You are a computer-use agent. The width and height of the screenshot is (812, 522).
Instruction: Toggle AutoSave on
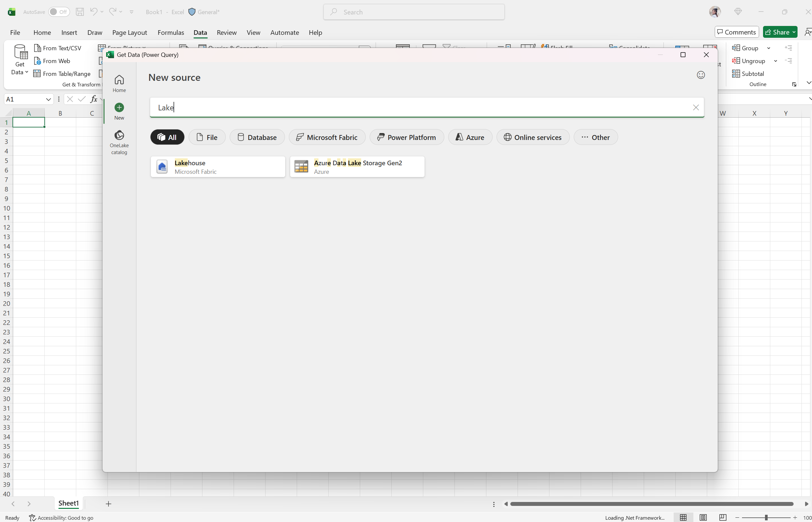point(59,11)
